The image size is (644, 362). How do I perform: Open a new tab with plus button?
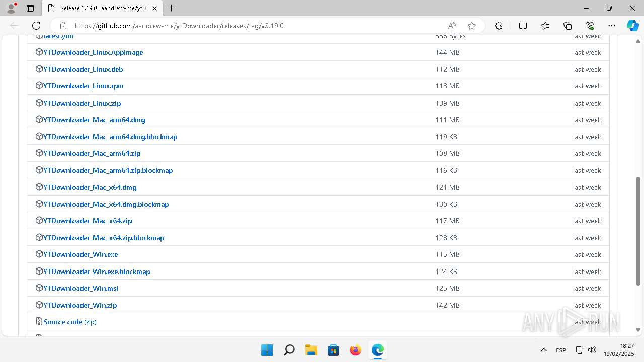click(172, 8)
